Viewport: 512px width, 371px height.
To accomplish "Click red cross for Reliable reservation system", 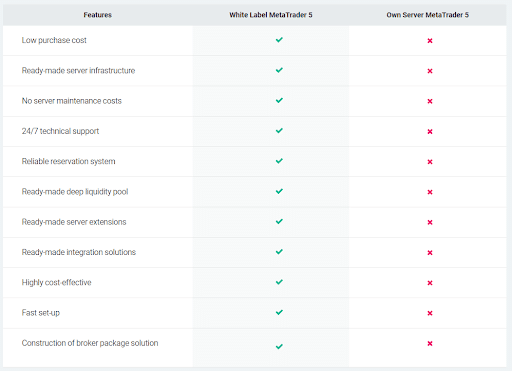I will point(430,162).
